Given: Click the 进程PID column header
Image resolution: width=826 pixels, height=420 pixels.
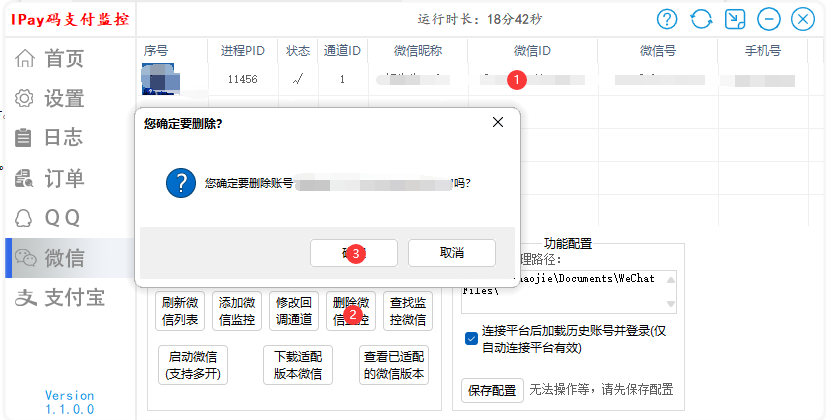Looking at the screenshot, I should coord(243,51).
